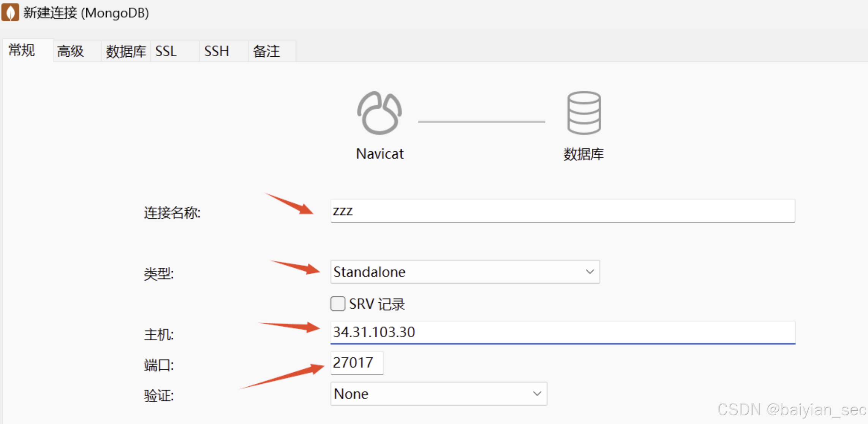
Task: Click the None dropdown chevron arrow
Action: (x=537, y=394)
